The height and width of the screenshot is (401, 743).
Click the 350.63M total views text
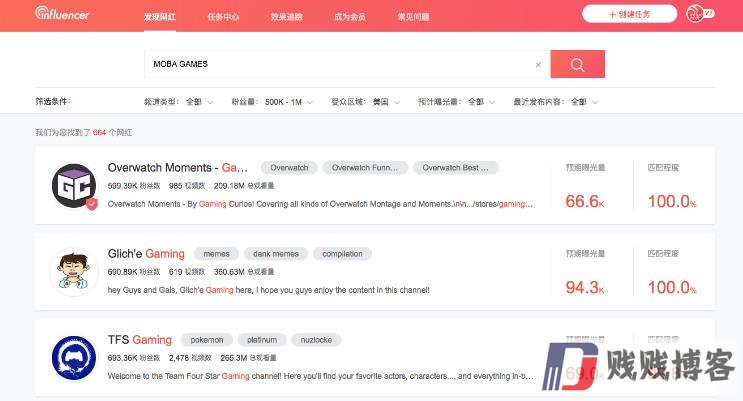[x=244, y=272]
